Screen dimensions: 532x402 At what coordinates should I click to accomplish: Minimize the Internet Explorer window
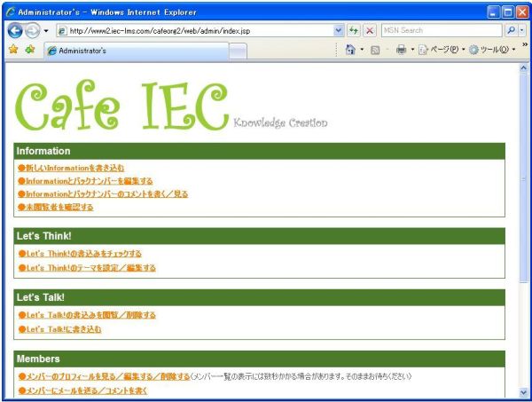[x=494, y=12]
